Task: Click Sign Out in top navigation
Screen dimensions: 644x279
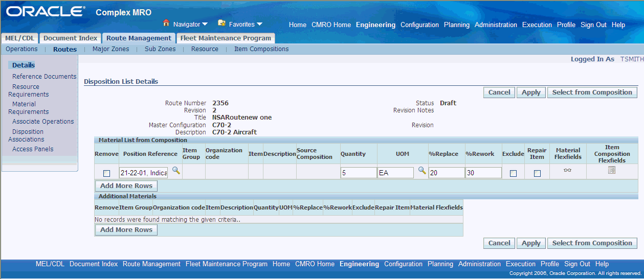Action: click(593, 25)
